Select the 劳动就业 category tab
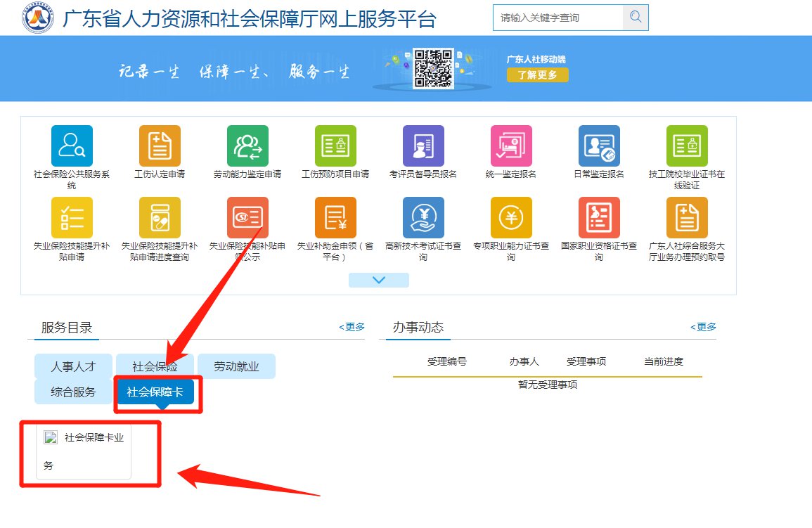 (x=236, y=366)
